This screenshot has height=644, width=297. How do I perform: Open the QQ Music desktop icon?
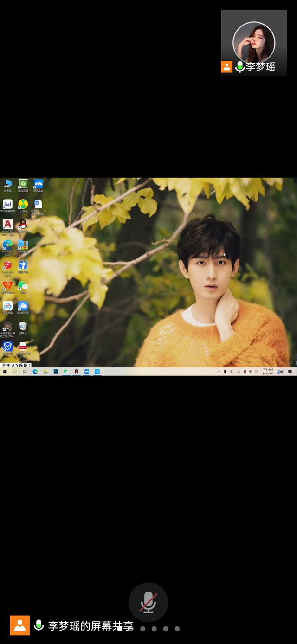(23, 205)
